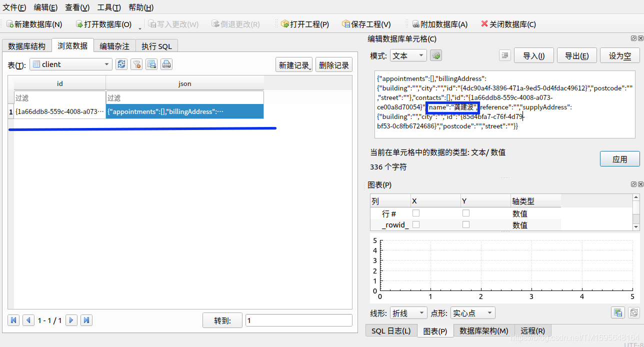Click Close Database (关闭数据库) in the toolbar

[x=508, y=24]
